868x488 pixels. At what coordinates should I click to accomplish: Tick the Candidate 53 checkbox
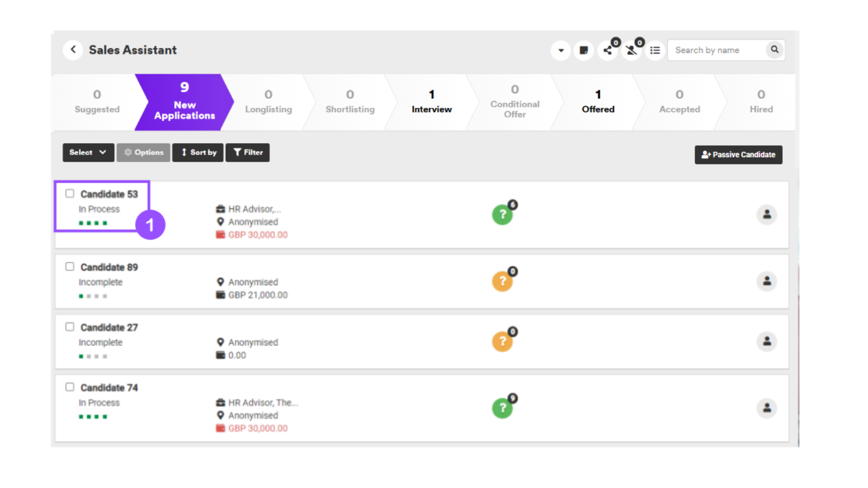tap(70, 194)
